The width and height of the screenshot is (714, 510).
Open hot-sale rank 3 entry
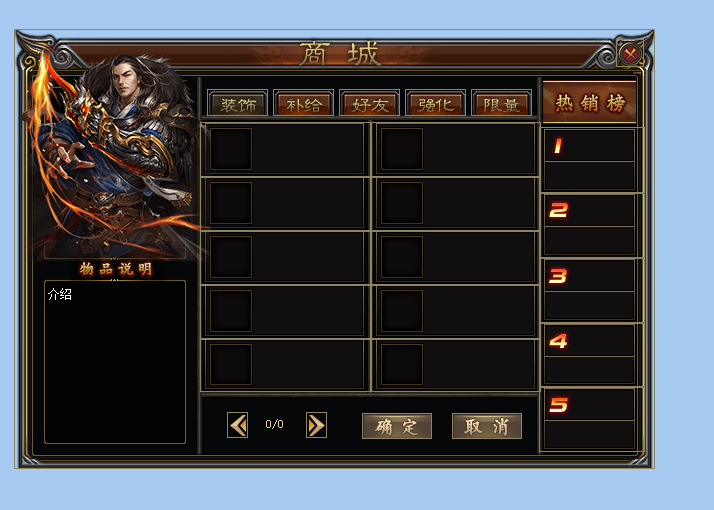589,290
